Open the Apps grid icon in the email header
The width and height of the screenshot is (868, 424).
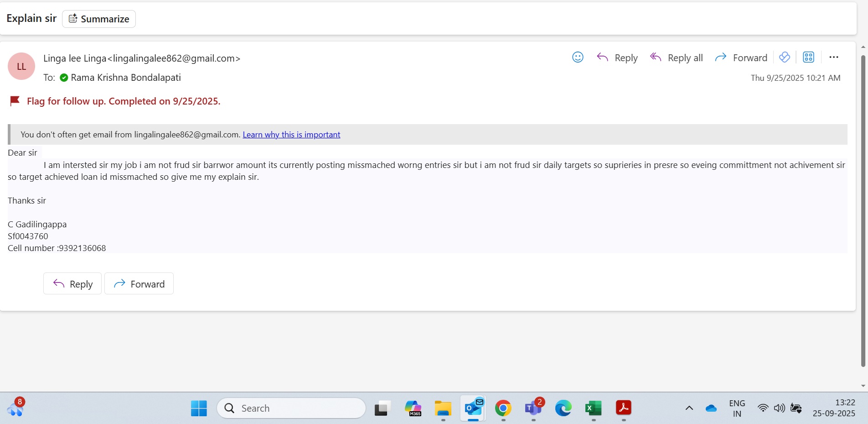[808, 57]
